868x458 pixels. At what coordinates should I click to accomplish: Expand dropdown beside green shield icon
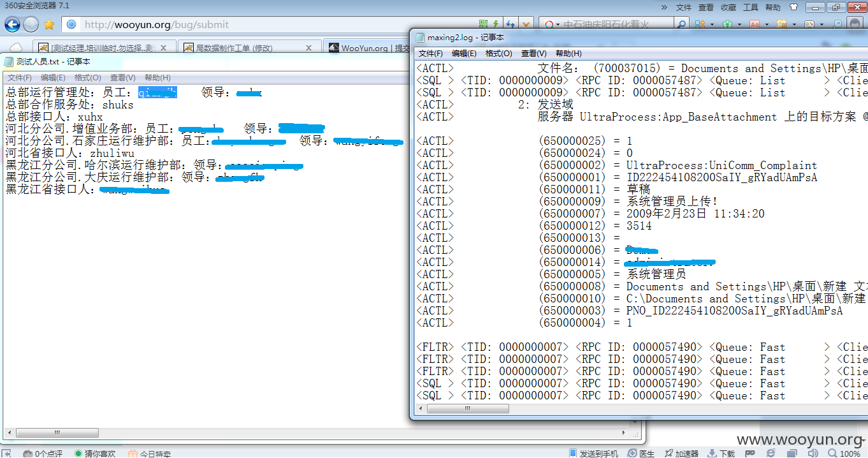click(x=738, y=25)
